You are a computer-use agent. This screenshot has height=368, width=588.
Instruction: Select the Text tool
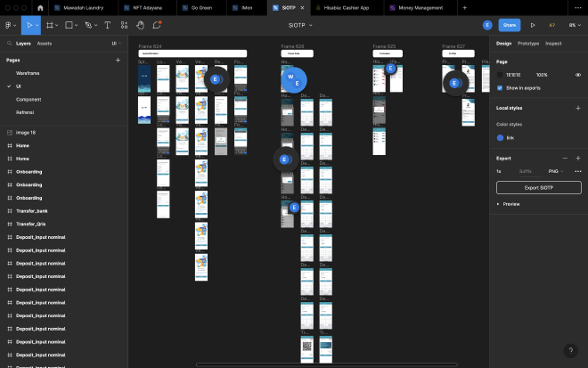[107, 25]
